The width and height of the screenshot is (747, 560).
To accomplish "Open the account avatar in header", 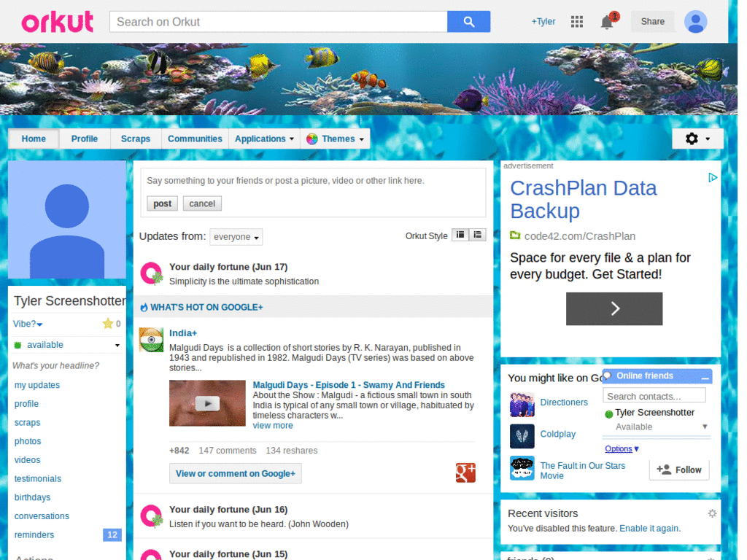I will pos(695,22).
